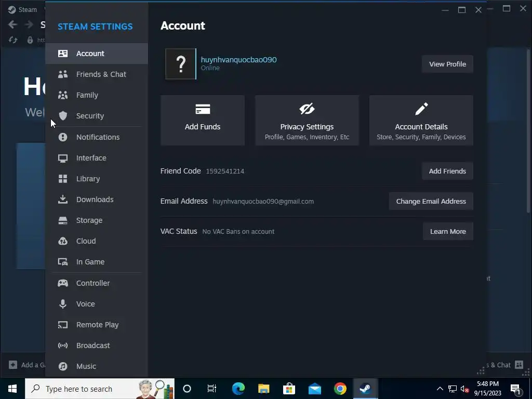This screenshot has width=532, height=399.
Task: Select the Controller gamepad icon
Action: 63,283
